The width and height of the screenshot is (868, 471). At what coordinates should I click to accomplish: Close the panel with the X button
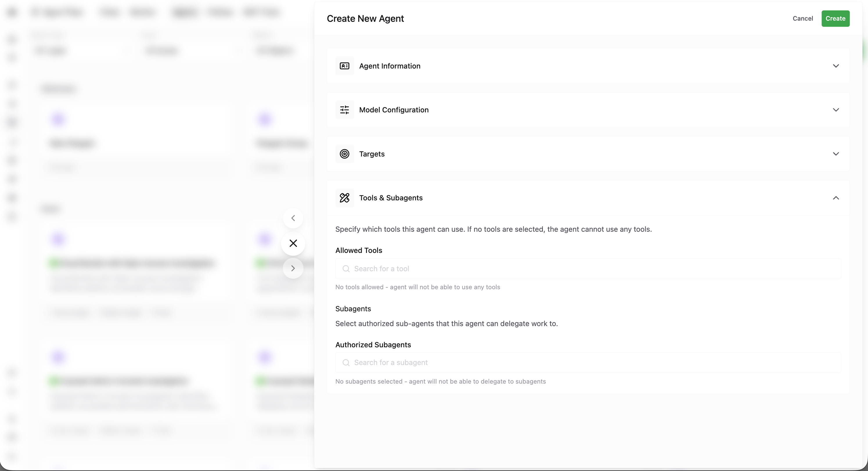coord(293,243)
